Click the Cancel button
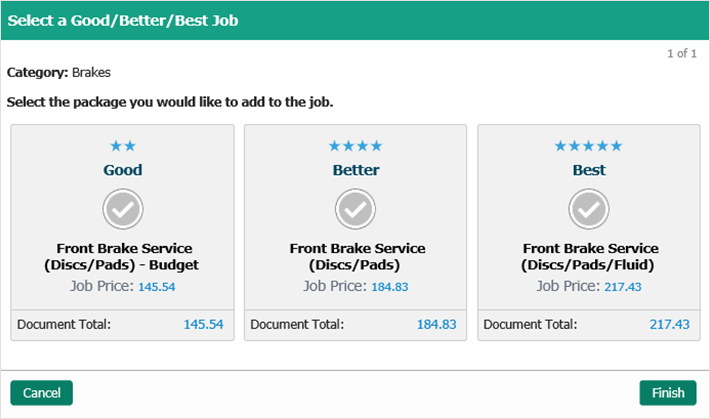This screenshot has height=419, width=710. coord(42,393)
